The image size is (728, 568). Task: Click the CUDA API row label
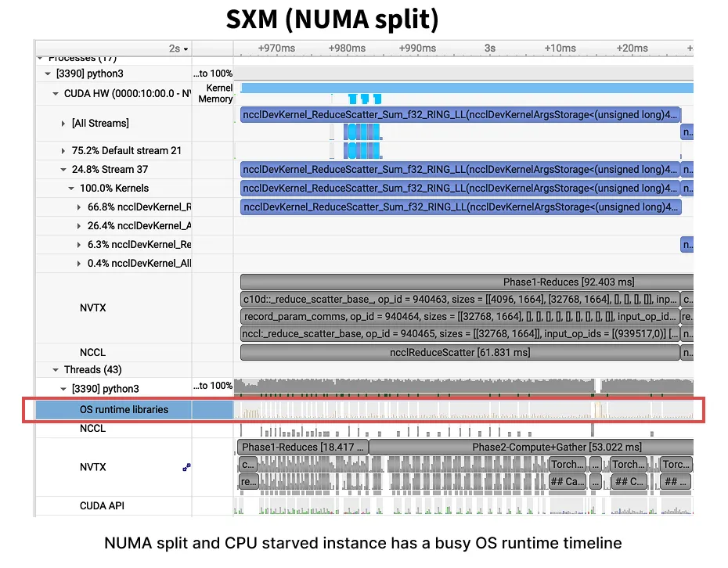(102, 505)
